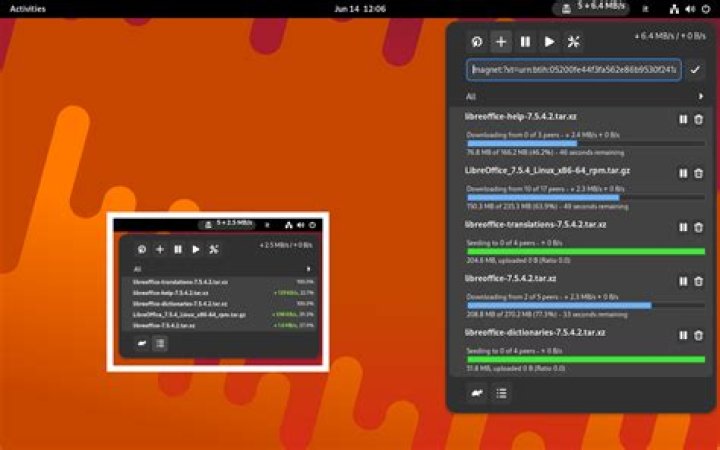
Task: Delete libreoffice-7.5.4.2.tar.xz torrent
Action: point(698,281)
